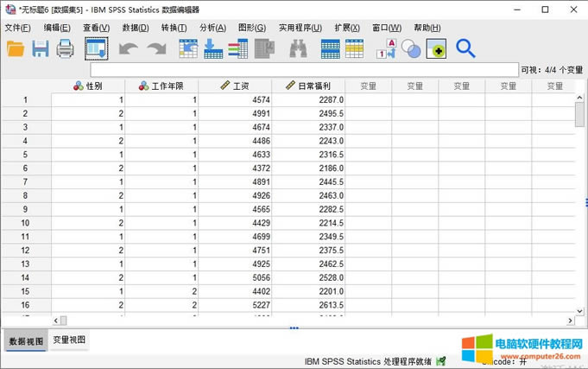Click the Print icon in toolbar
This screenshot has height=369, width=588.
pyautogui.click(x=66, y=49)
